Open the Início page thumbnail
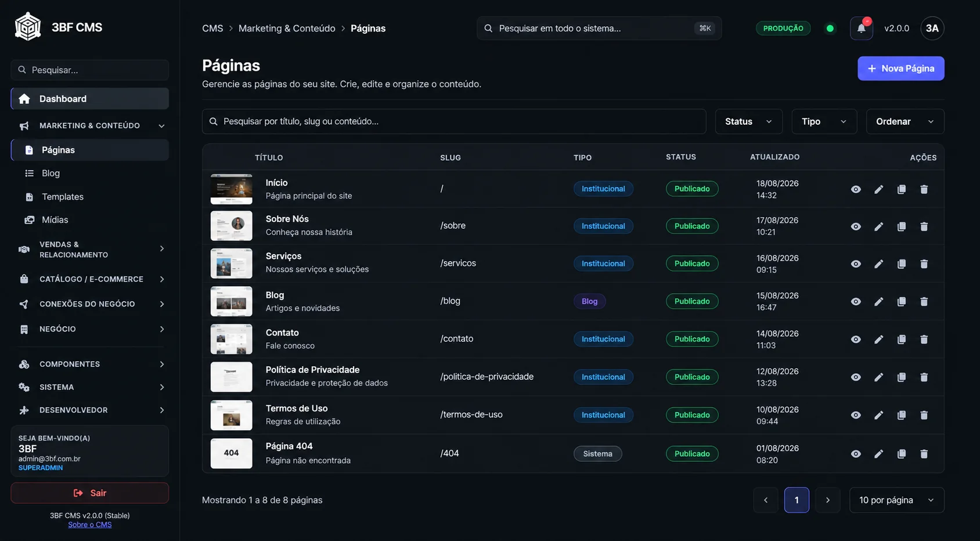Image resolution: width=980 pixels, height=541 pixels. (231, 189)
